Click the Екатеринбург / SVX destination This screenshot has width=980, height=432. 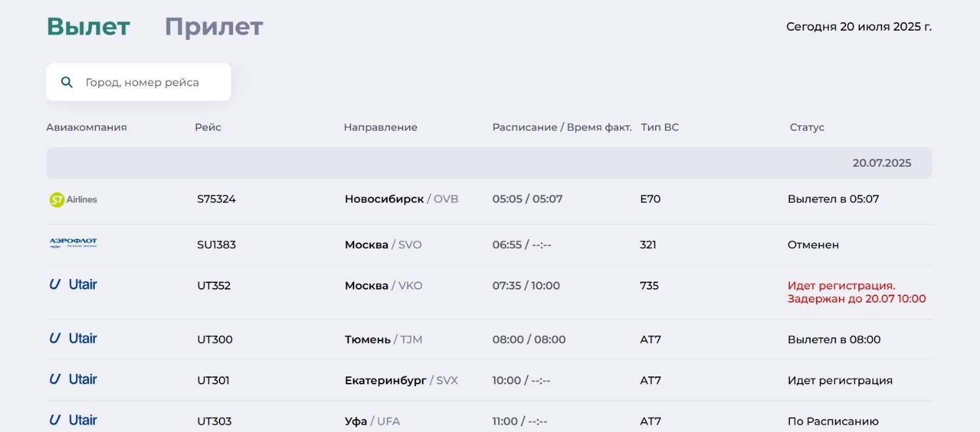pyautogui.click(x=401, y=380)
